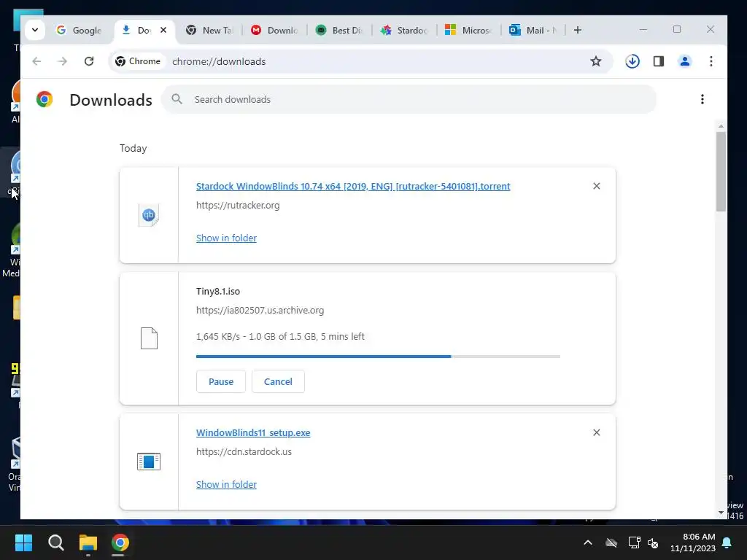Click the https://rutracker.org source text
Image resolution: width=747 pixels, height=560 pixels.
[x=238, y=205]
